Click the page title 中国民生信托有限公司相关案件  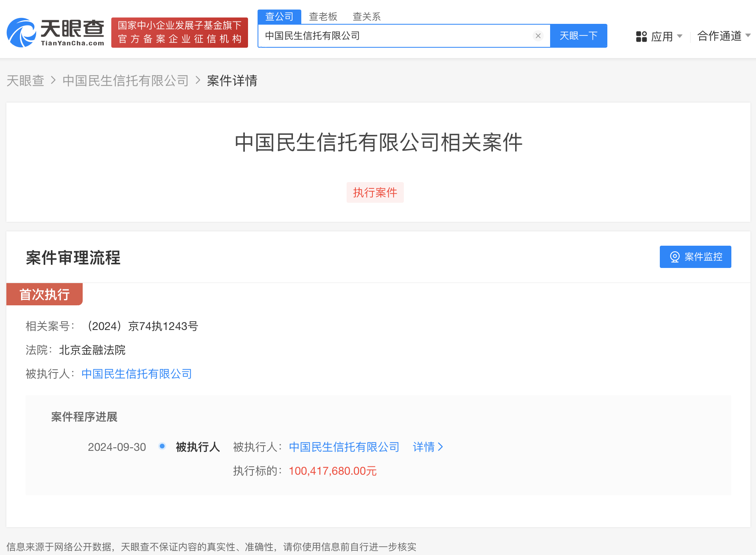coord(378,142)
